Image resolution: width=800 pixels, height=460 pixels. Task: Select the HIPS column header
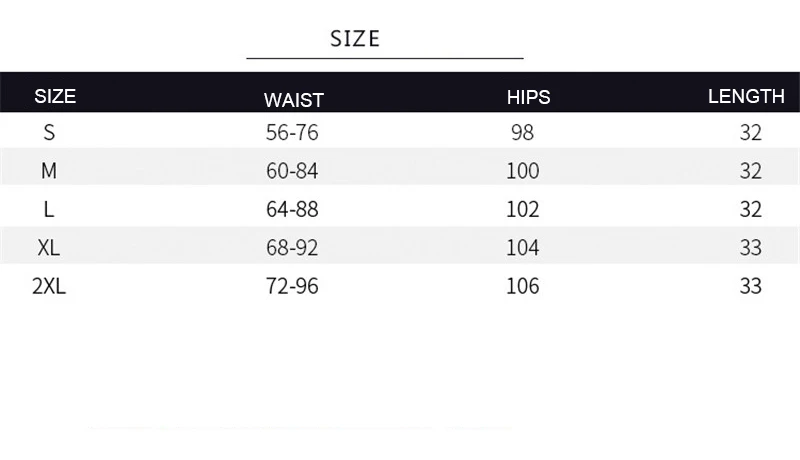529,97
